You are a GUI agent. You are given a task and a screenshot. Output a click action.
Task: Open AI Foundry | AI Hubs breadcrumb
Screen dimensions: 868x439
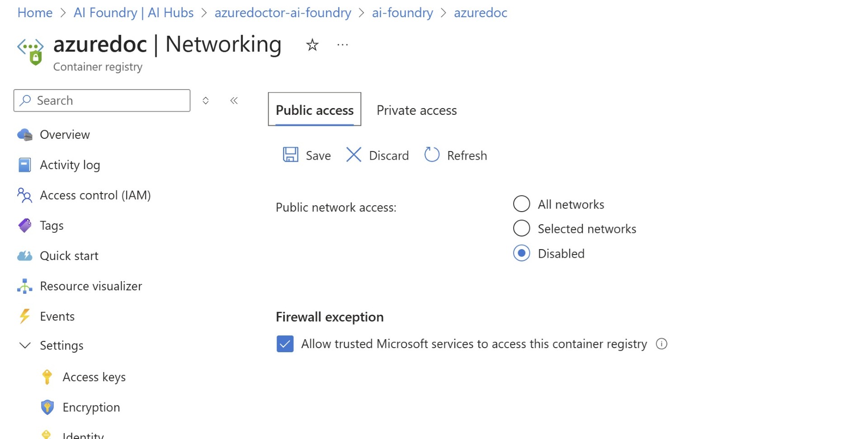click(x=133, y=13)
